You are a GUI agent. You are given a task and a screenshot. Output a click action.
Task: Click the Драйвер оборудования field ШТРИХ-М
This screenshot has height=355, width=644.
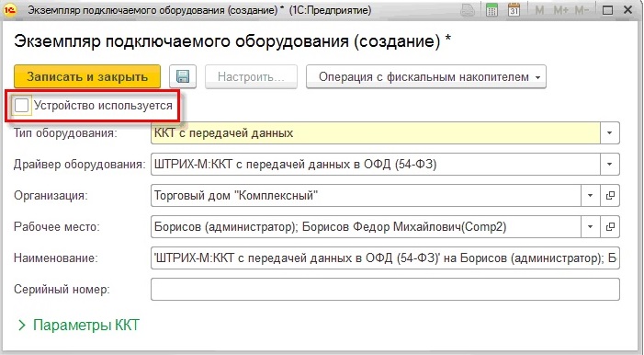[376, 164]
